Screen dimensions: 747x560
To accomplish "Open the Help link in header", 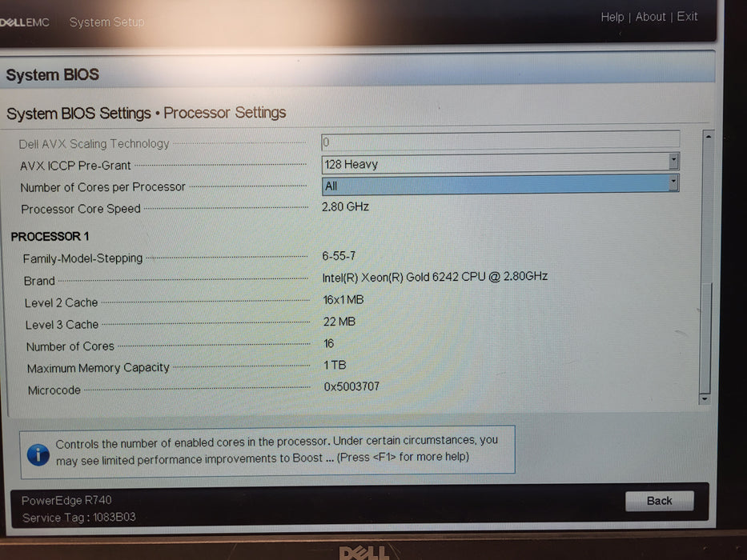I will [x=612, y=17].
